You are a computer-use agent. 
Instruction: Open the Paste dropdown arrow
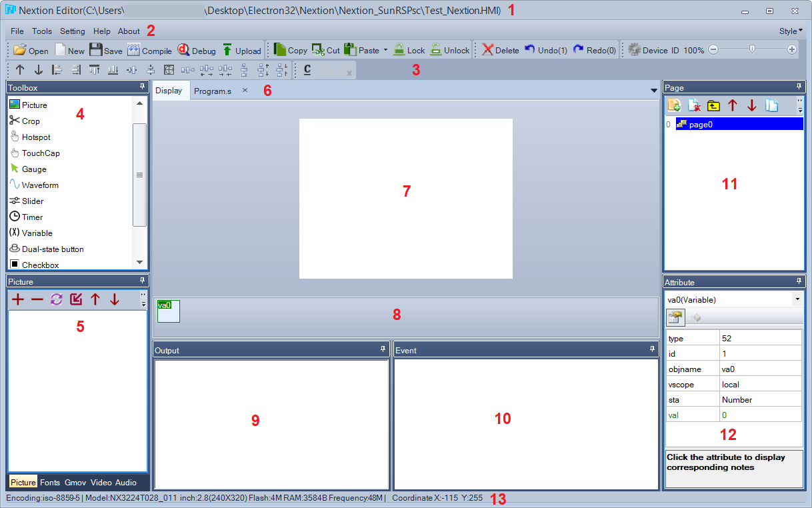[x=385, y=50]
